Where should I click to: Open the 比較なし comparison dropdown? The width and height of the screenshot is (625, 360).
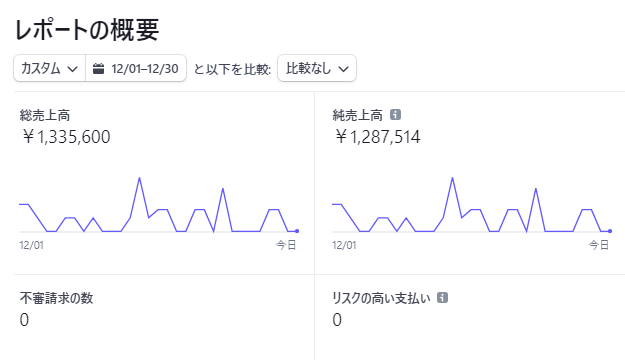coord(317,69)
